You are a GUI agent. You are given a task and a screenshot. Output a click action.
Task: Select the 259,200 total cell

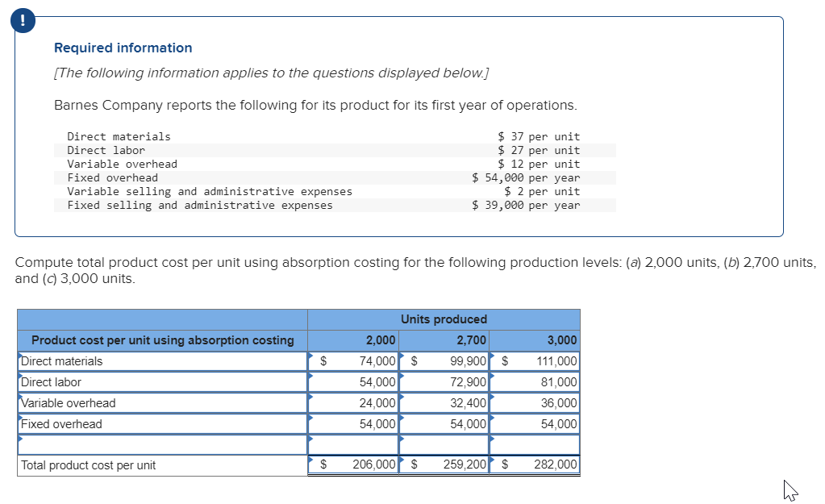[x=444, y=464]
